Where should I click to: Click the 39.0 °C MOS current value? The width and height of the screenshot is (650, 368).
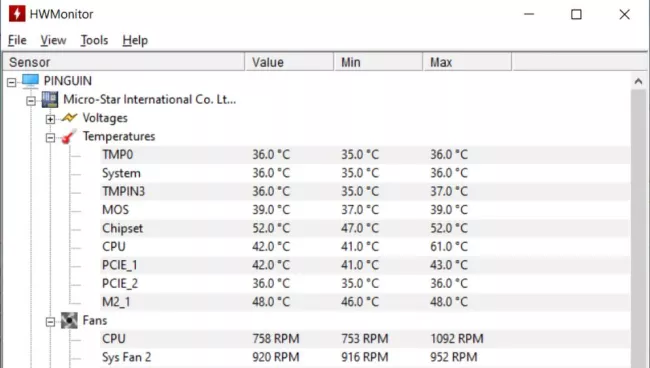tap(271, 210)
